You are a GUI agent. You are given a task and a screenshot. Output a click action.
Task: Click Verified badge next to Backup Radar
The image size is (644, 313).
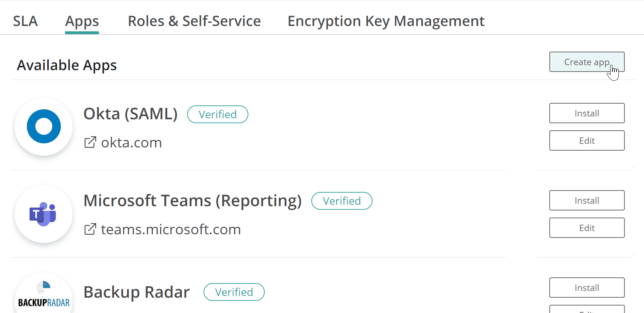(234, 292)
